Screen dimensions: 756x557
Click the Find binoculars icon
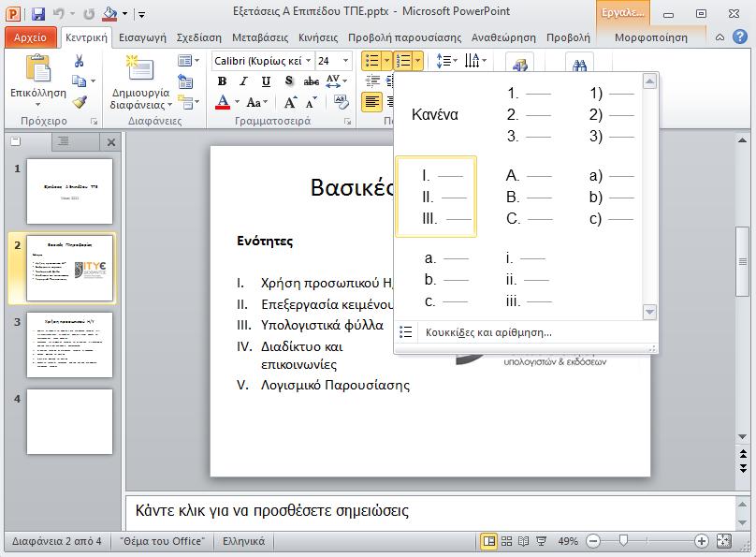click(579, 66)
